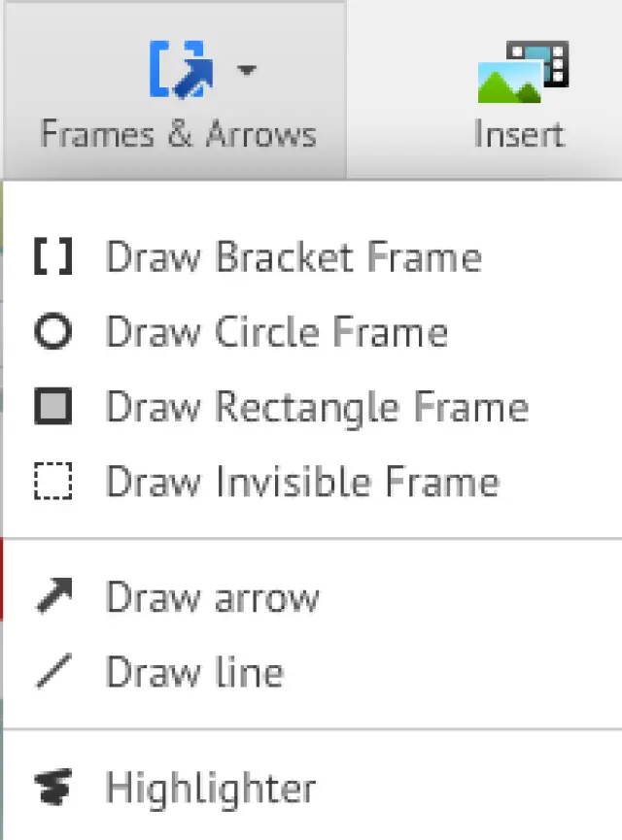Pick Draw Rectangle Frame option
The height and width of the screenshot is (840, 622).
317,407
